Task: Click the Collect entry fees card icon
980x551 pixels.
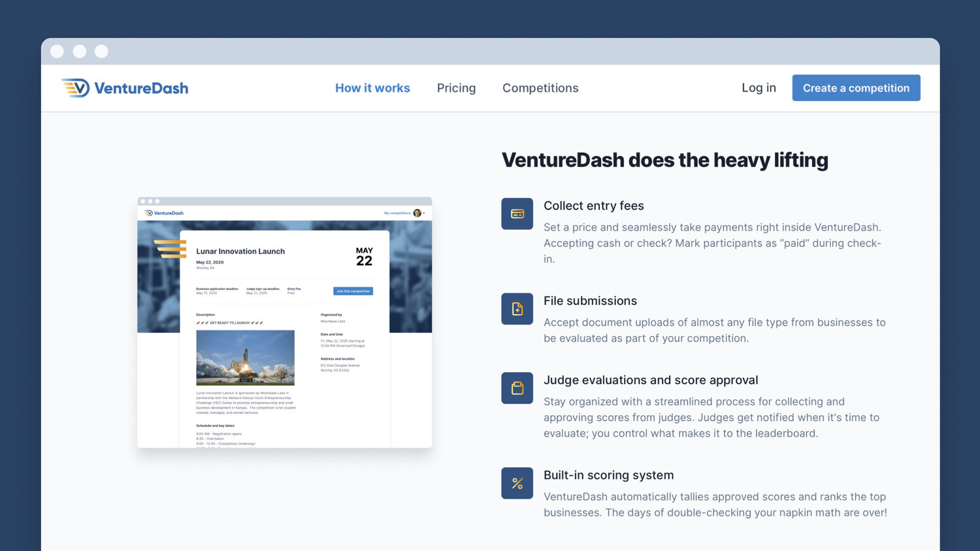Action: [517, 213]
